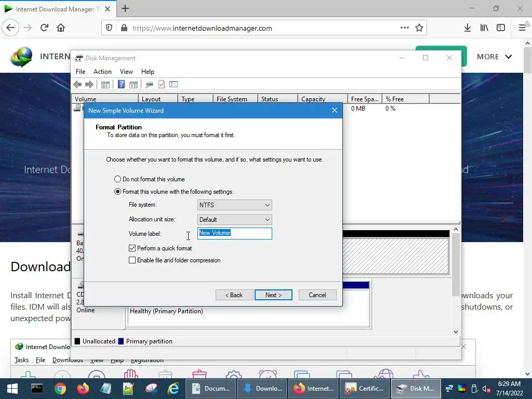Click the browser address bar URL
Image resolution: width=532 pixels, height=399 pixels.
202,28
